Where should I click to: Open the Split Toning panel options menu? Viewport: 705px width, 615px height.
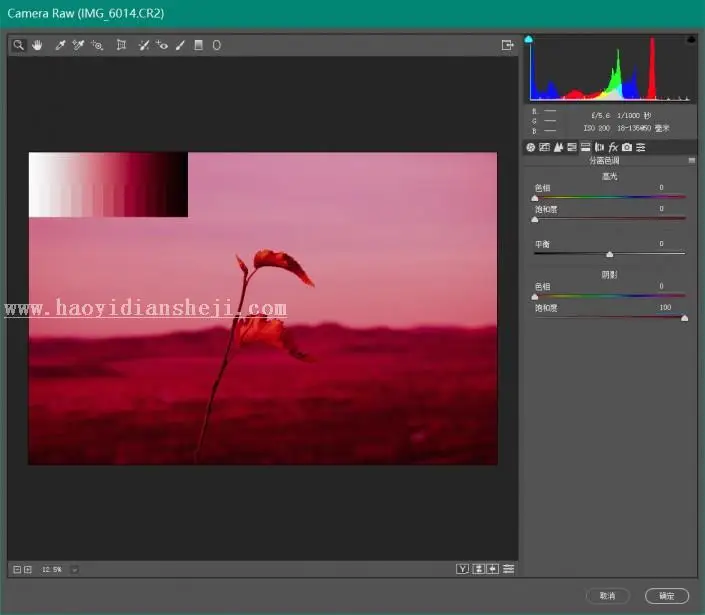(692, 160)
